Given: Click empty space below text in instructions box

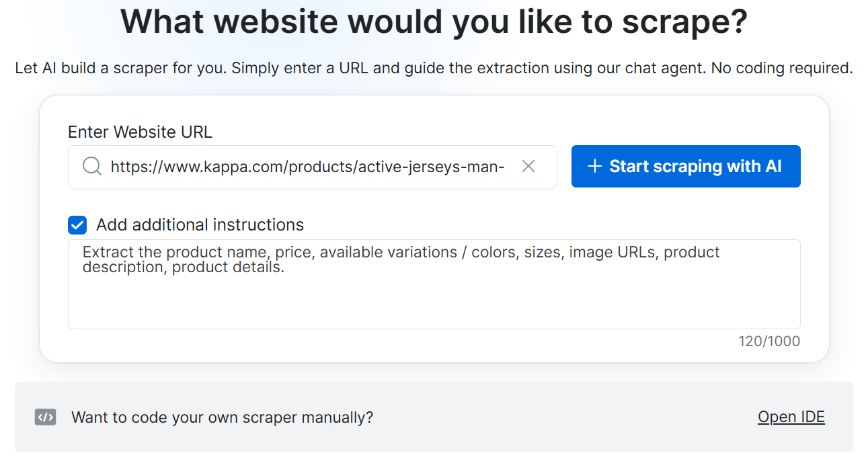Looking at the screenshot, I should pos(434,302).
